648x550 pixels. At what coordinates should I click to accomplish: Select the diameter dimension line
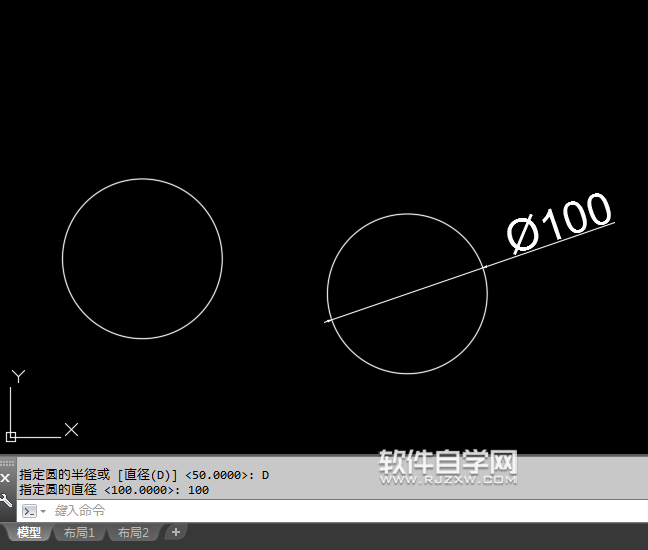click(406, 295)
